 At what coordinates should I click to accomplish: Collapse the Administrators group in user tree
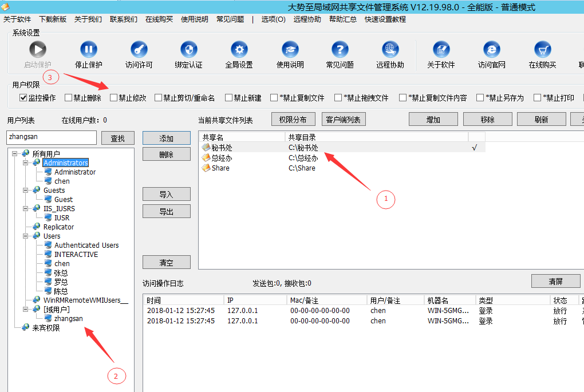pos(25,163)
